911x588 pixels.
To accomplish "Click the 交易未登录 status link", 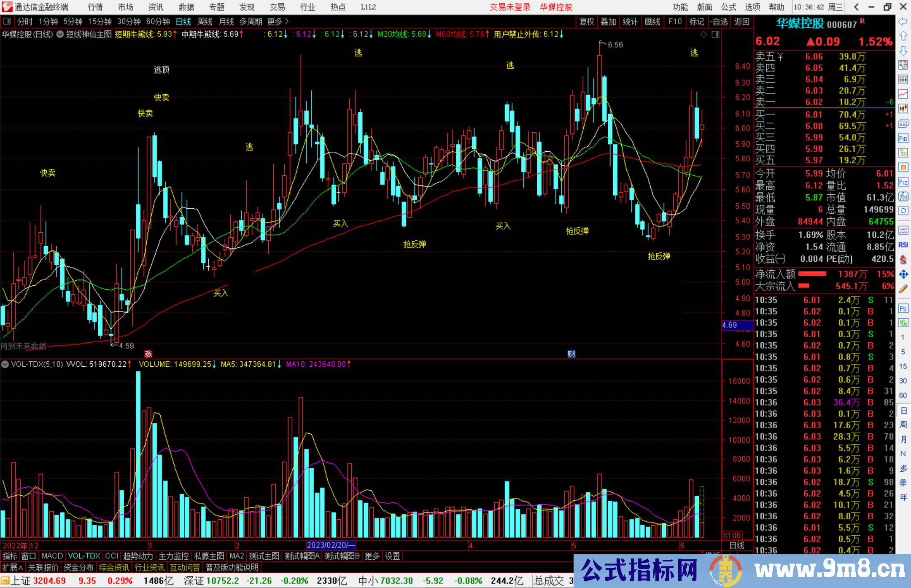I will coord(510,7).
